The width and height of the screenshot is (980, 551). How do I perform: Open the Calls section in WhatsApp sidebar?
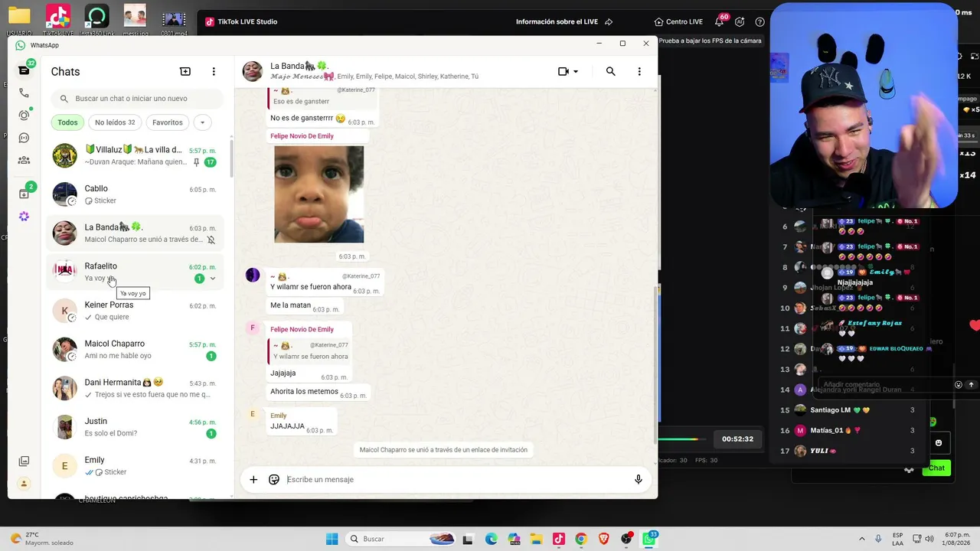[24, 93]
